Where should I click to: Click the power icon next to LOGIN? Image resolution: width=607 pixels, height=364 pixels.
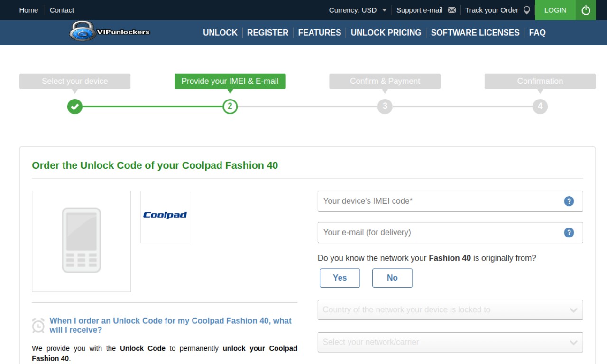point(586,10)
